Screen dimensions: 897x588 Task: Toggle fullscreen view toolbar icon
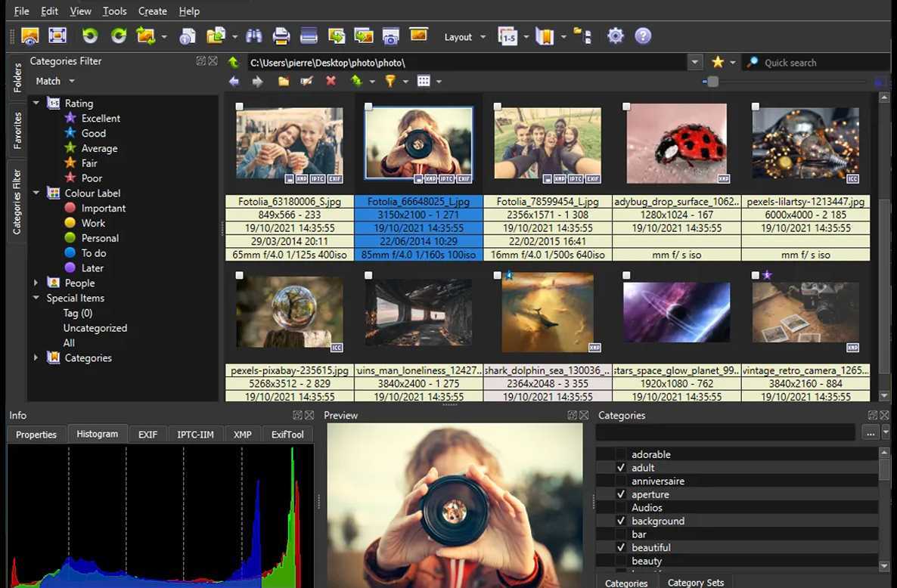(57, 36)
